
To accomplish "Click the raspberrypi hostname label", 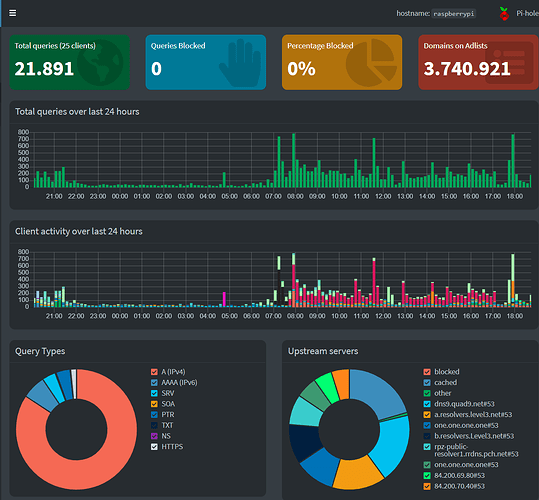I will 454,14.
